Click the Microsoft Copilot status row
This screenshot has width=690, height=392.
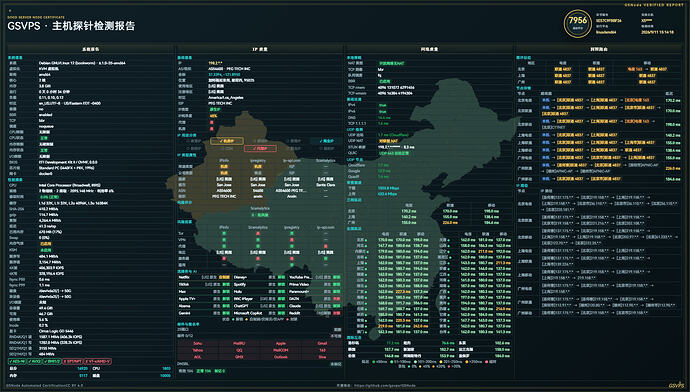point(260,313)
